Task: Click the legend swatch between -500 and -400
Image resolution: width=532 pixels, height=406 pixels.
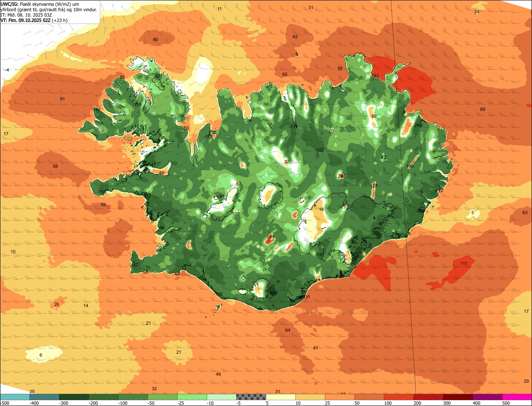Action: coord(15,397)
